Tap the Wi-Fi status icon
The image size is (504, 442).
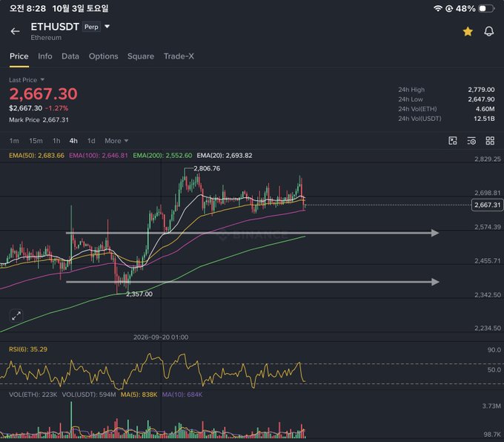click(x=437, y=8)
